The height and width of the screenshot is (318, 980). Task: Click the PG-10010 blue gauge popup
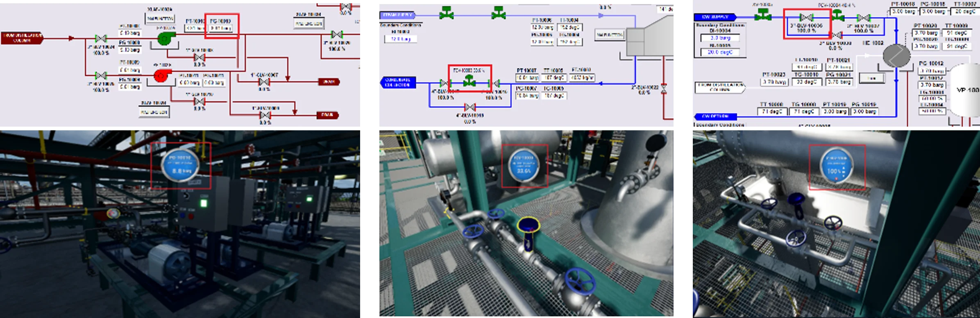coord(180,165)
